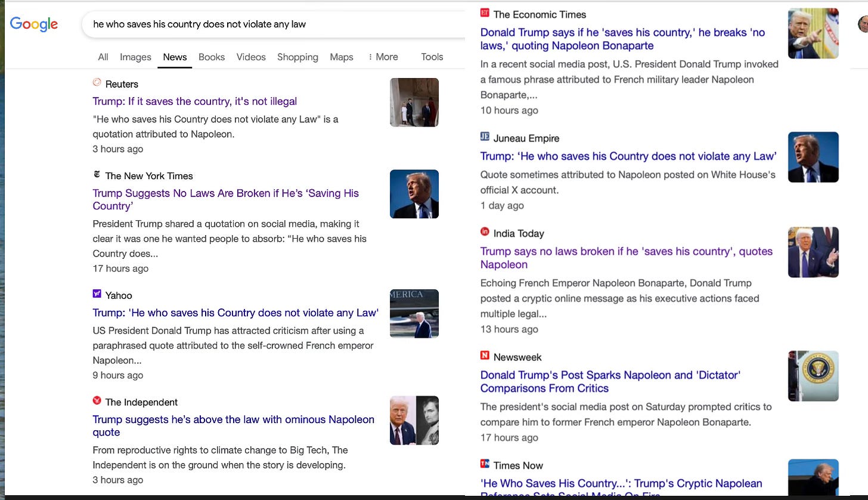This screenshot has height=500, width=868.
Task: Click the Juneau Empire source icon
Action: click(485, 137)
